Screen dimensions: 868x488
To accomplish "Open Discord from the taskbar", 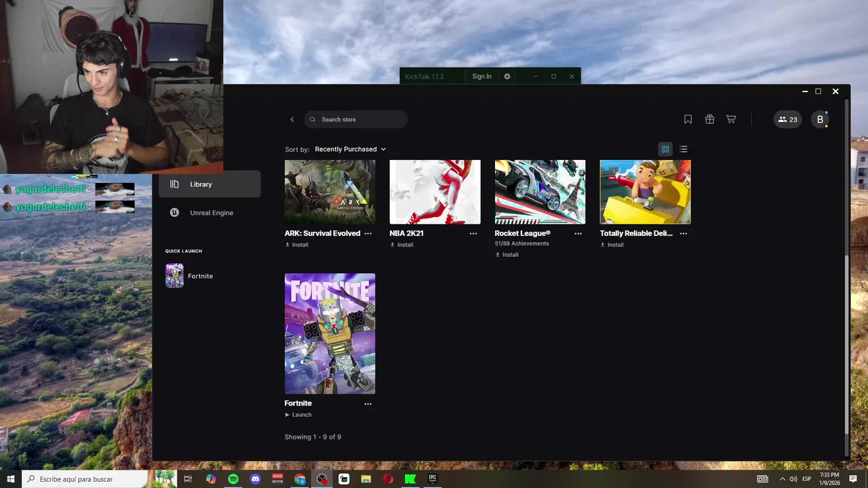I will pyautogui.click(x=255, y=479).
